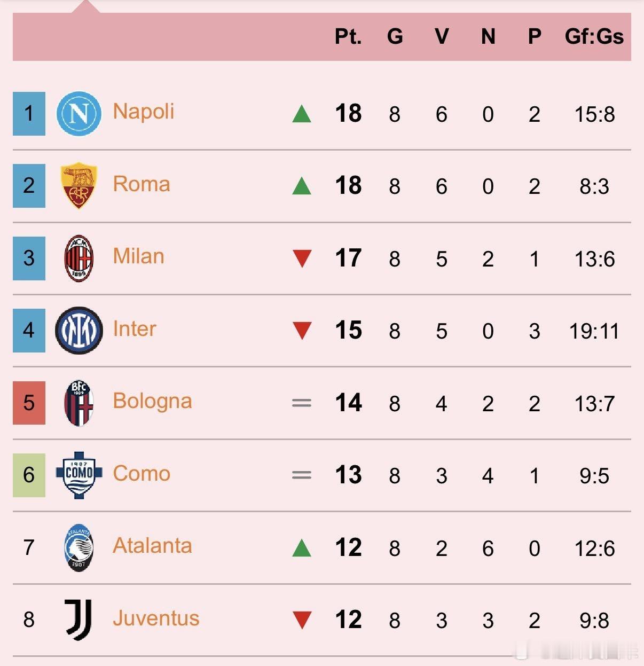Click the V wins column header
The image size is (644, 666).
(441, 36)
